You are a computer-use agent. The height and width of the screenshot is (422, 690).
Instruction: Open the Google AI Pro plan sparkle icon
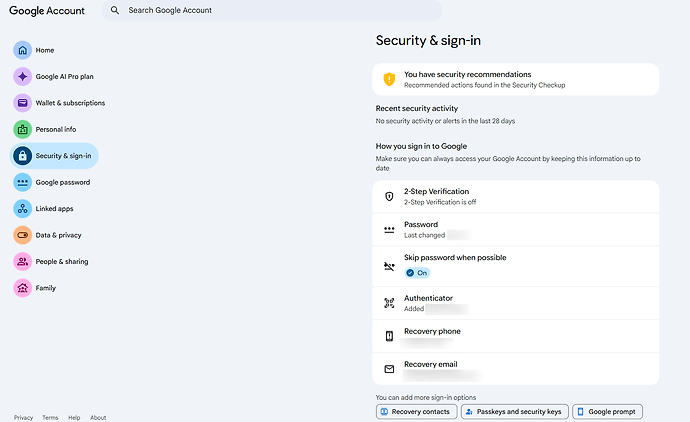22,77
